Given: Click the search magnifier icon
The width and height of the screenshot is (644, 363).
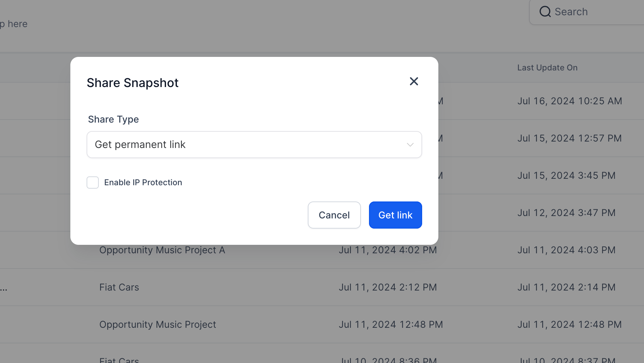Looking at the screenshot, I should click(x=545, y=12).
